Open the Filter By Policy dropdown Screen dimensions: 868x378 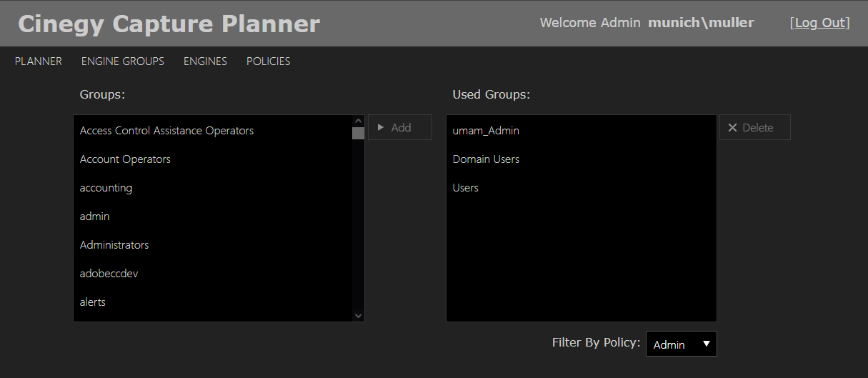click(x=682, y=344)
